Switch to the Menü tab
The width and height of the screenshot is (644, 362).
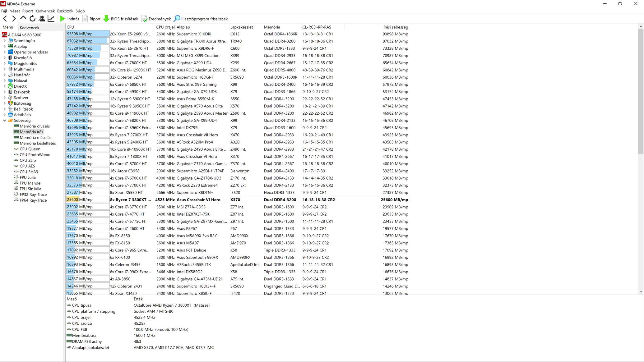(x=8, y=27)
